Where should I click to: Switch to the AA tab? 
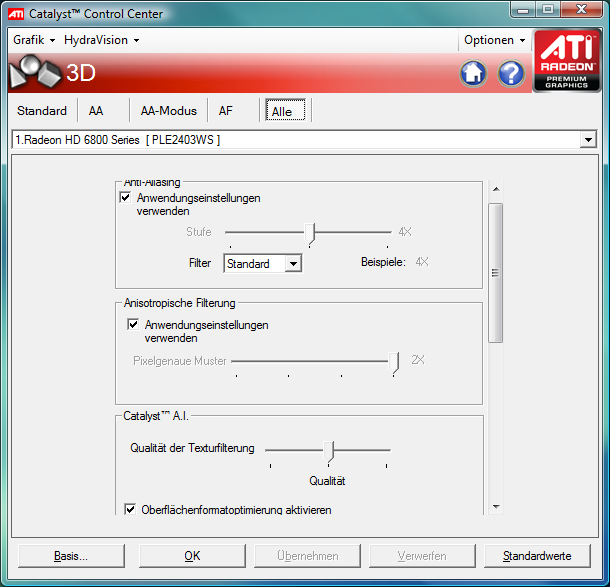click(x=96, y=111)
